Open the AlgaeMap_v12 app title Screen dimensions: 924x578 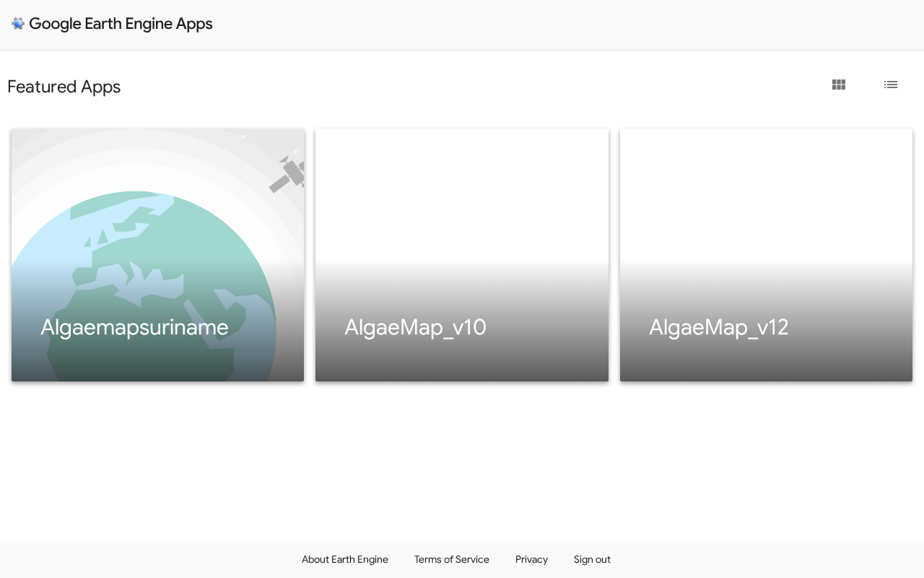pos(718,327)
